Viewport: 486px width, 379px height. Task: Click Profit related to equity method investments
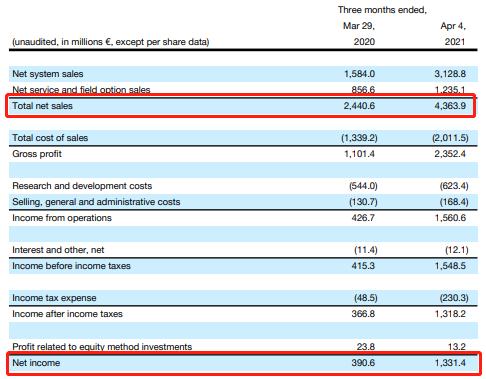click(102, 347)
